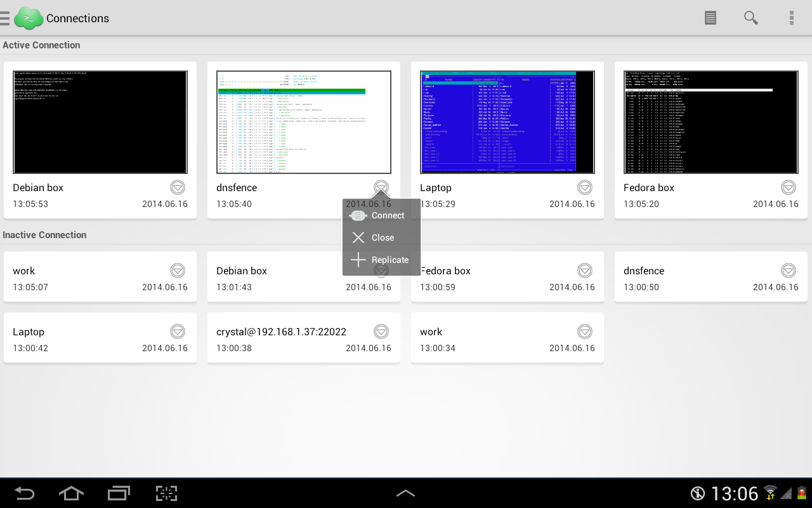
Task: Expand options for the inactive work connection
Action: 177,270
